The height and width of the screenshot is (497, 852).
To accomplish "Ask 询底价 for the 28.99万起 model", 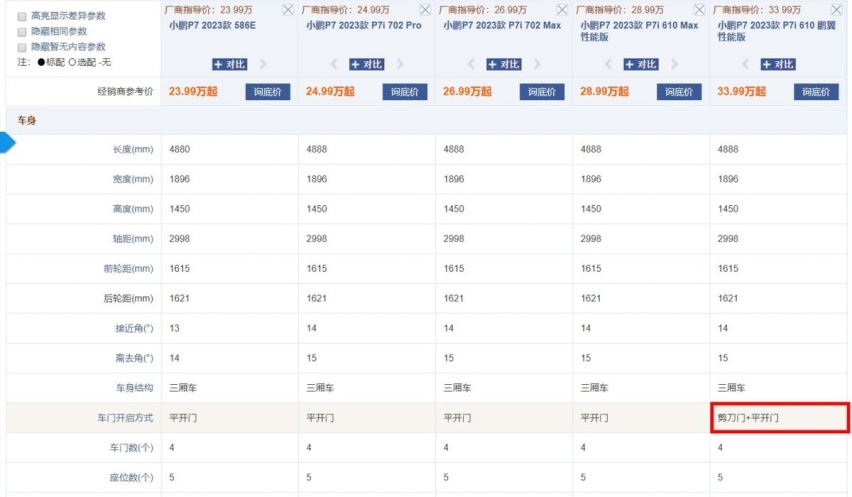I will pyautogui.click(x=679, y=92).
